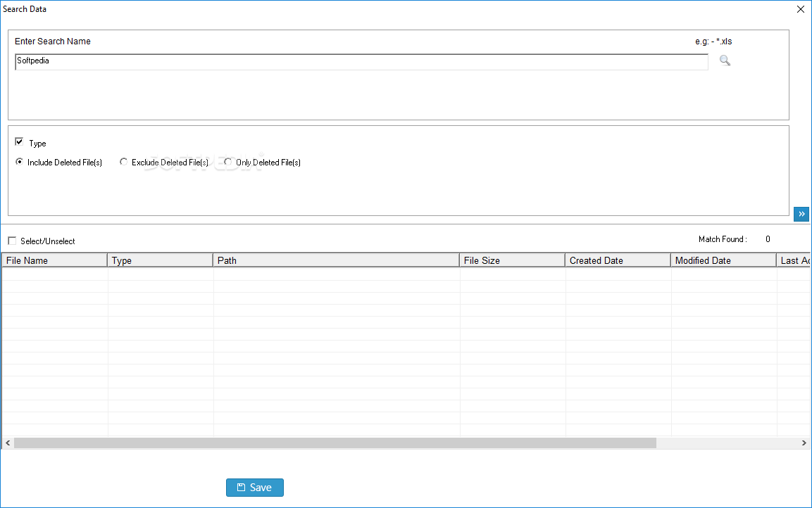Click the horizontal scrollbar thumb
This screenshot has width=812, height=508.
click(335, 443)
